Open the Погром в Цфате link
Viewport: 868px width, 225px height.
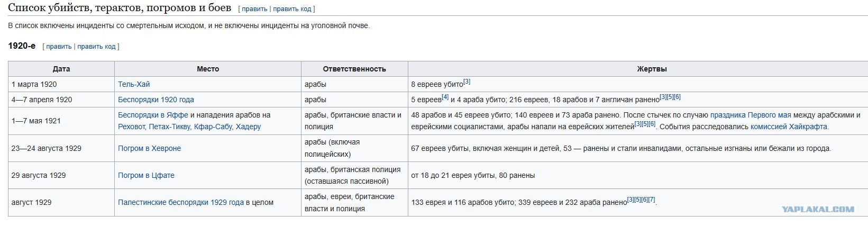click(146, 175)
